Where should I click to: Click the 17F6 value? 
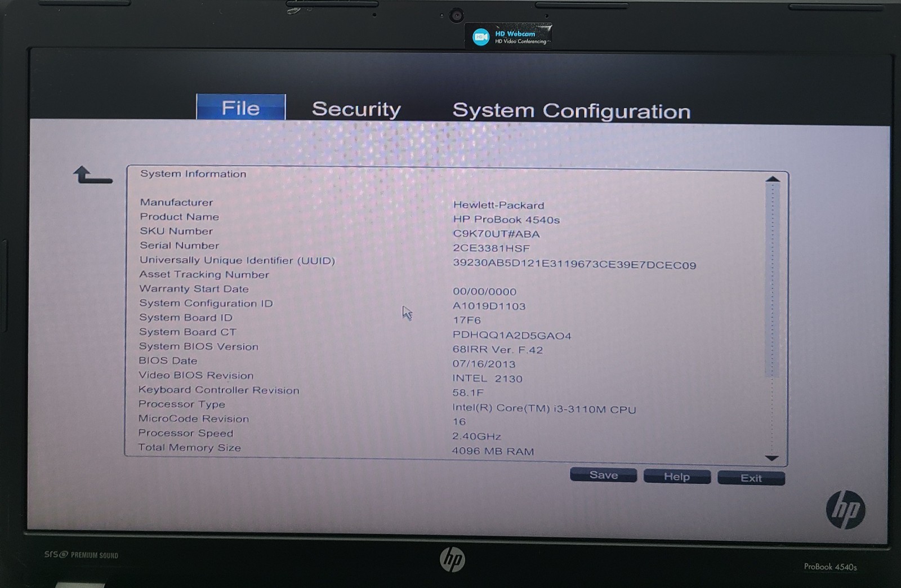(x=467, y=320)
